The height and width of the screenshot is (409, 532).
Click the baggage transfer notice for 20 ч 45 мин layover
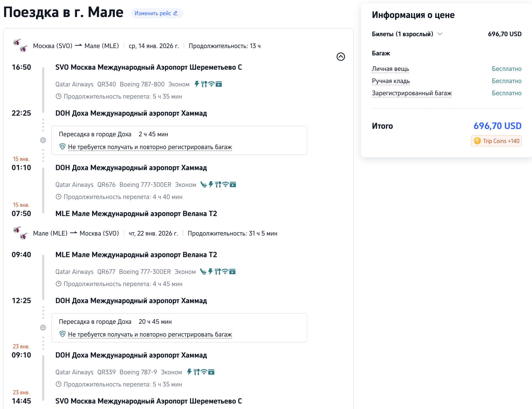coord(150,334)
